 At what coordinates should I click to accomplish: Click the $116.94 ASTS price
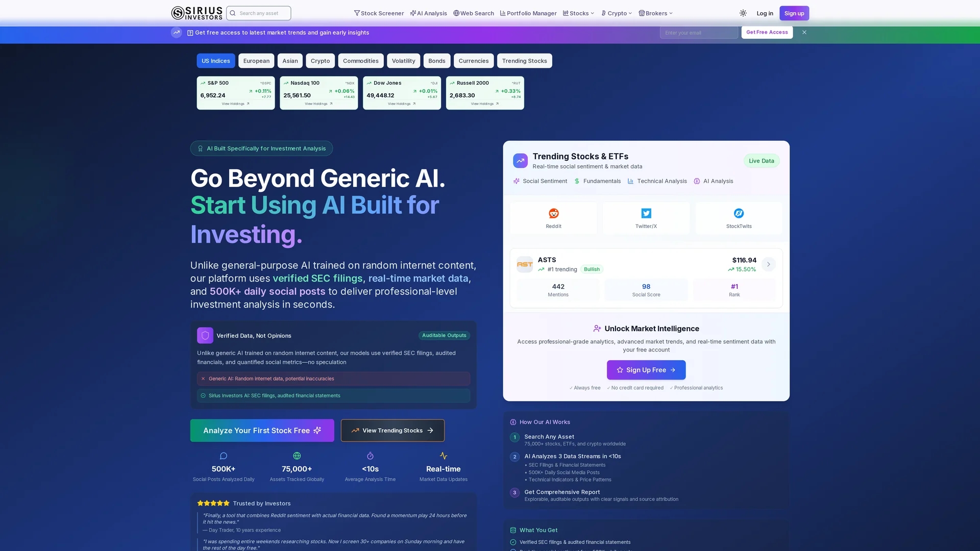744,260
